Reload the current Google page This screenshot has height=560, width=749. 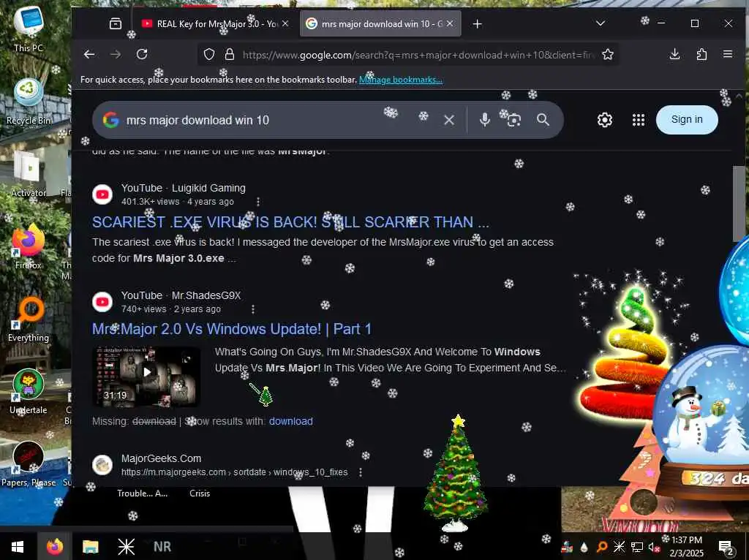point(142,54)
